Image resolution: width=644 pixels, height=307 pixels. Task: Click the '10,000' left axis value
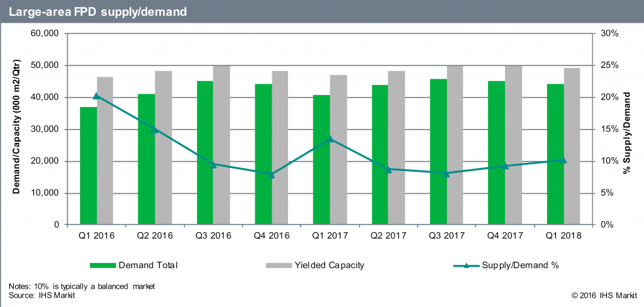[x=45, y=193]
